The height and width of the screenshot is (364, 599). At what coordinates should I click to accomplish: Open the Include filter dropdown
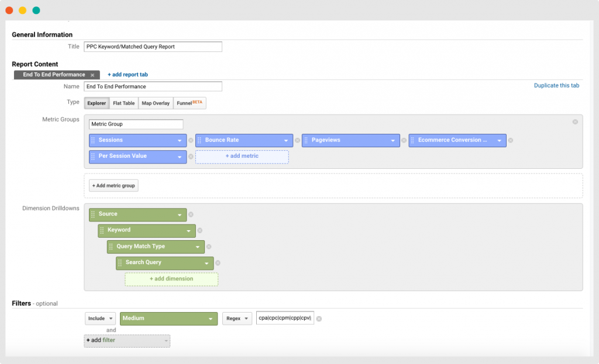coord(100,318)
